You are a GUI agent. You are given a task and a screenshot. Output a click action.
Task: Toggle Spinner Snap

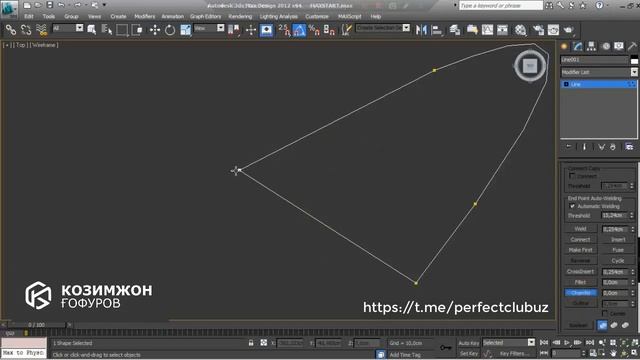point(329,30)
